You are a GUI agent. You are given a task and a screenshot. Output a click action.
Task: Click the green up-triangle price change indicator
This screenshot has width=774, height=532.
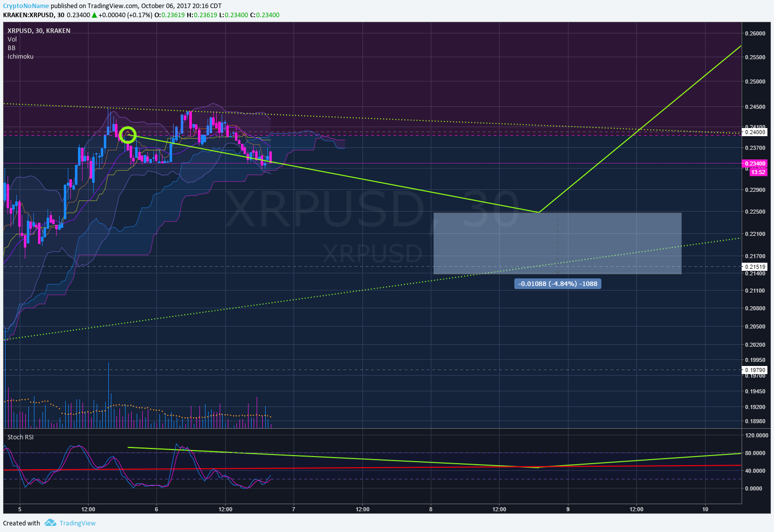point(94,15)
